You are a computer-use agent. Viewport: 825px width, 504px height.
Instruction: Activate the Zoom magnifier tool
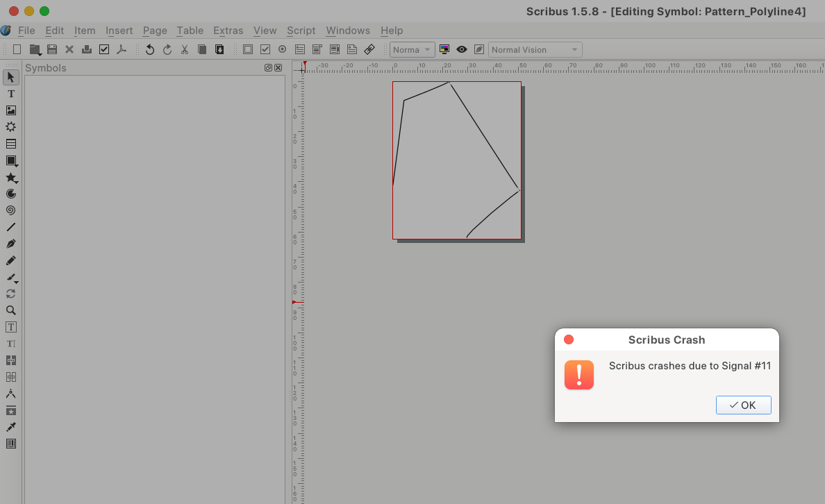[11, 310]
